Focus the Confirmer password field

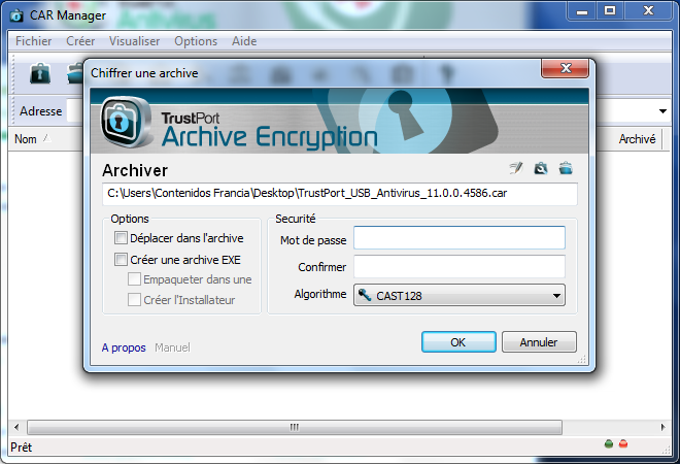tap(459, 266)
